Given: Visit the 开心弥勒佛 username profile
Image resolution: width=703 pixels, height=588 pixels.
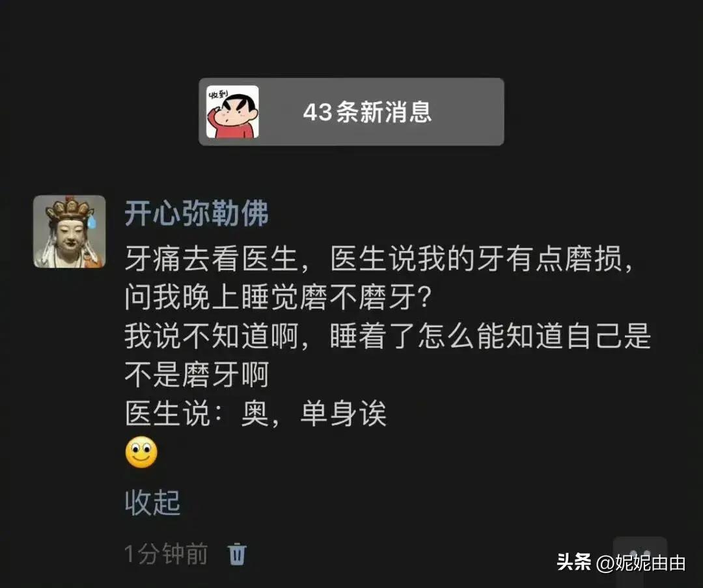Looking at the screenshot, I should [197, 213].
